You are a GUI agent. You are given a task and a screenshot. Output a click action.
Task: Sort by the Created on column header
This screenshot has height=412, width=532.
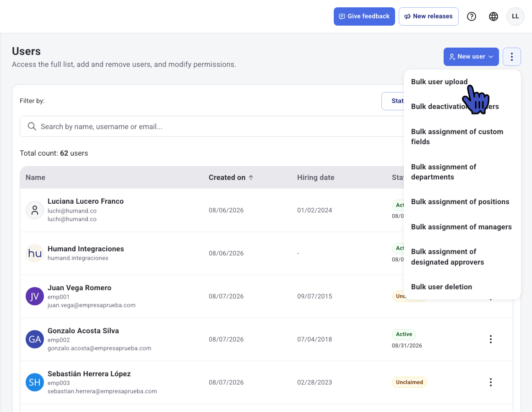click(227, 178)
